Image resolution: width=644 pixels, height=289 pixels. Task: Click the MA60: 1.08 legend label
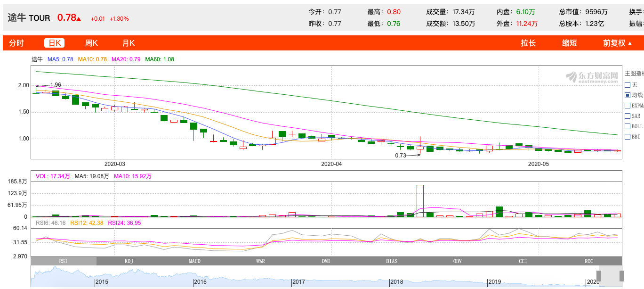tap(160, 59)
